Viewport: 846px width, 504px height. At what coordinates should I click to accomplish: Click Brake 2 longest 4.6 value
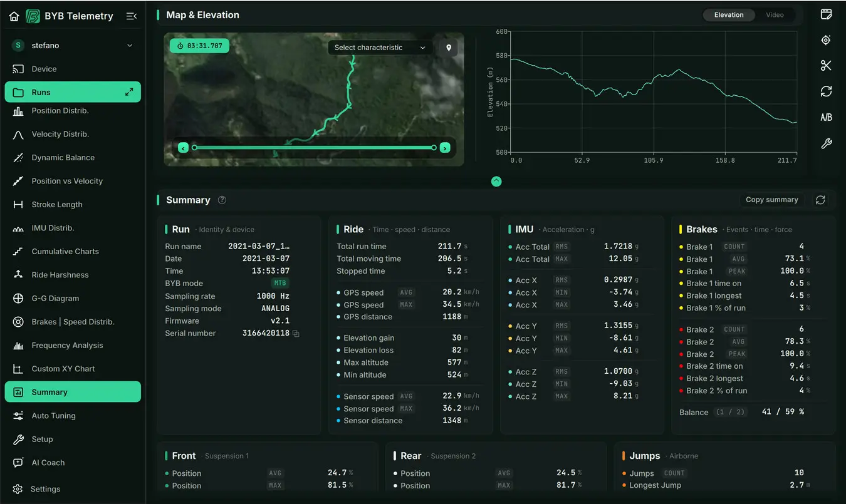coord(797,378)
